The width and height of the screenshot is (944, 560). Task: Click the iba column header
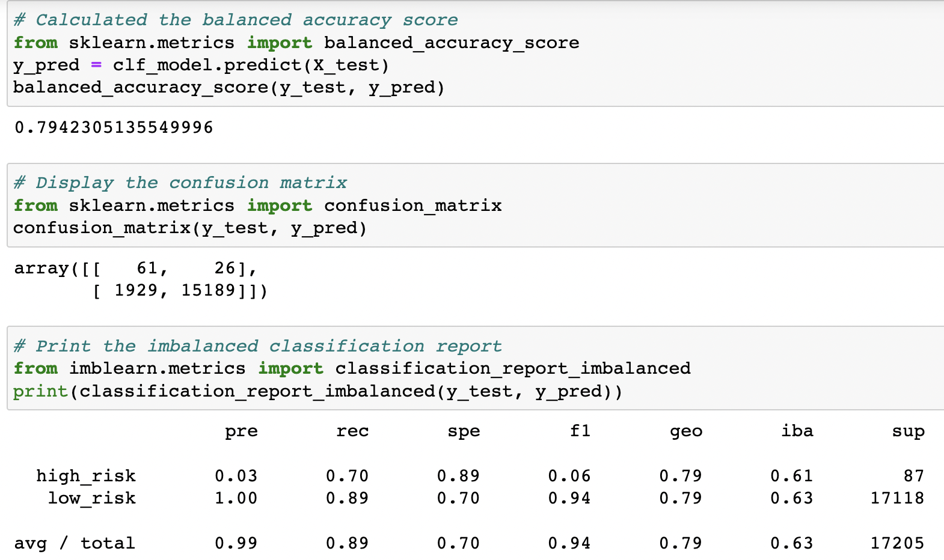pyautogui.click(x=797, y=431)
